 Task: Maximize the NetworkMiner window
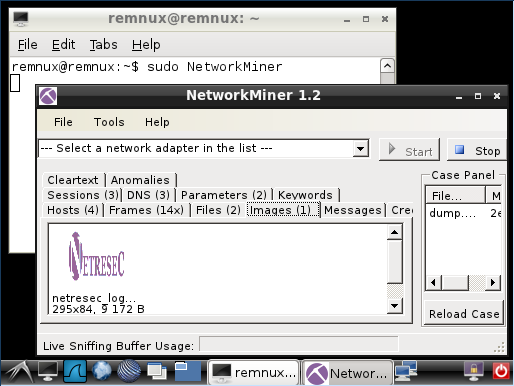click(x=478, y=96)
